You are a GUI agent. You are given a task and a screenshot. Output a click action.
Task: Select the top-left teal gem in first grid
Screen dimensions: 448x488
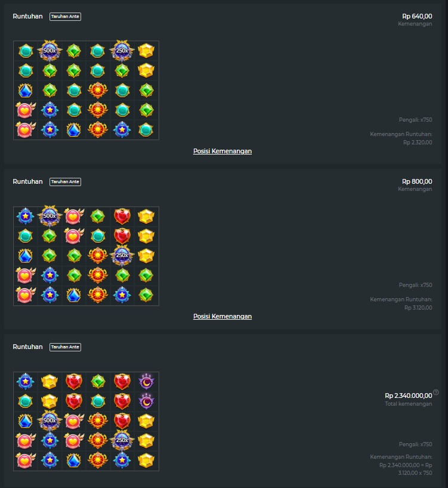tap(26, 51)
